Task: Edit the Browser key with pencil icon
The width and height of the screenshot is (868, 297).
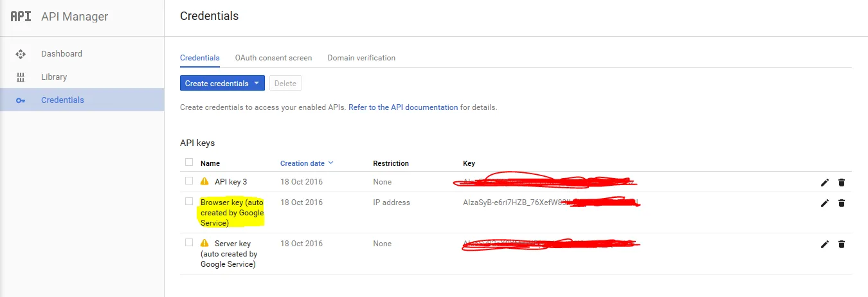Action: pyautogui.click(x=825, y=203)
